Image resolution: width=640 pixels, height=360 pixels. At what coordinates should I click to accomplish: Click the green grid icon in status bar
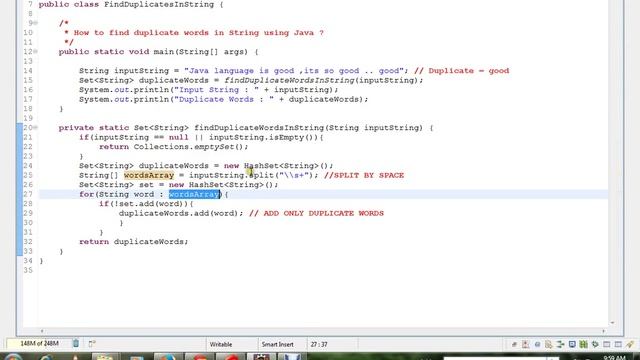pyautogui.click(x=584, y=344)
